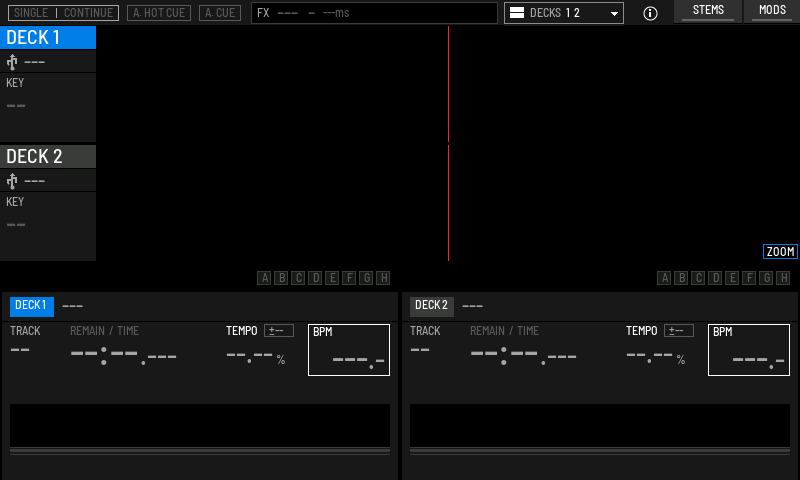Image resolution: width=800 pixels, height=480 pixels.
Task: Select DECK 1 in the waveform sidebar
Action: coord(48,38)
